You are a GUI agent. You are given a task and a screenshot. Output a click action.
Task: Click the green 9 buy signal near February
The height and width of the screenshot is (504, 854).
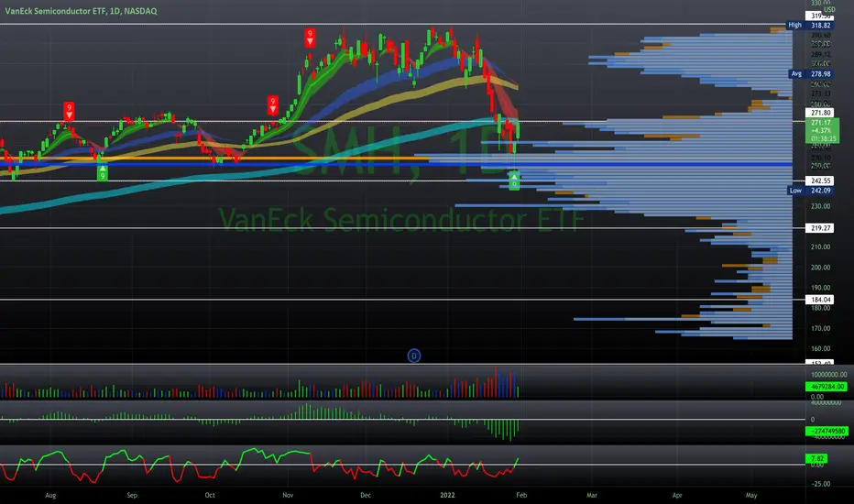coord(514,181)
